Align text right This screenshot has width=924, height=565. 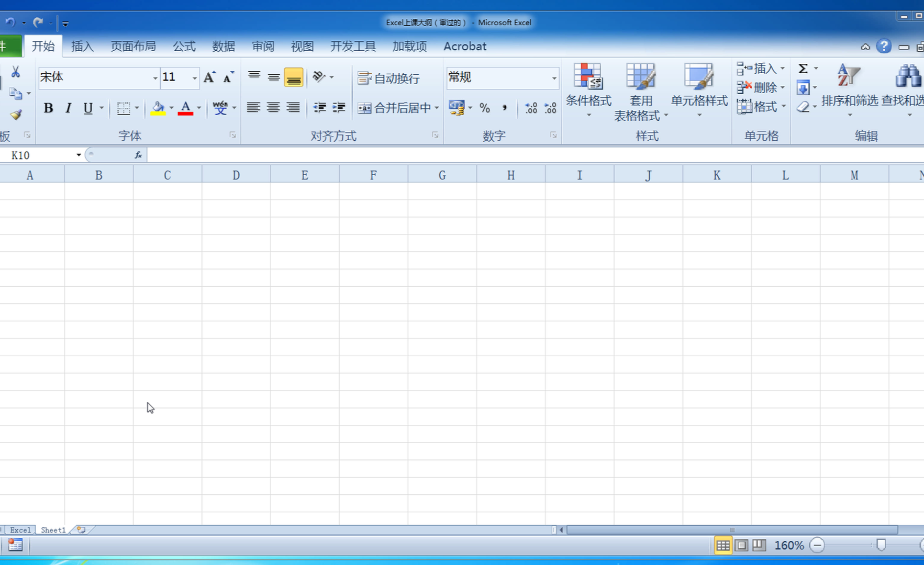coord(293,108)
